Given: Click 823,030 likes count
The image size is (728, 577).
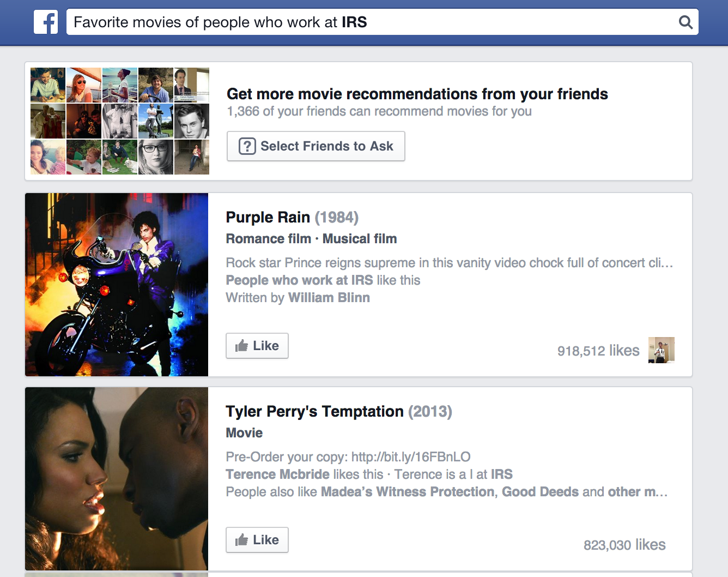Looking at the screenshot, I should point(624,545).
